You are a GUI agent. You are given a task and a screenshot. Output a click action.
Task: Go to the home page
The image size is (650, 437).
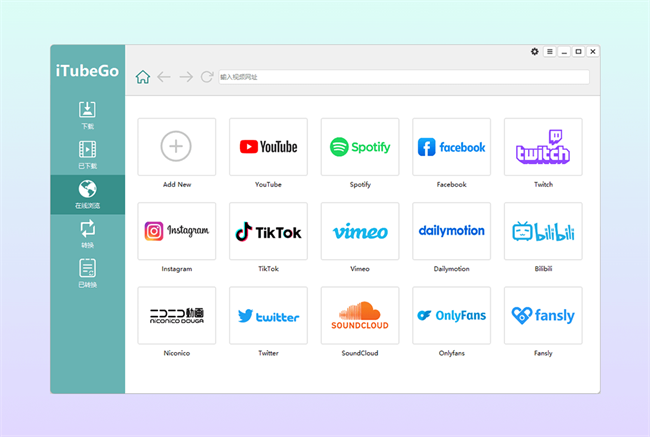143,77
